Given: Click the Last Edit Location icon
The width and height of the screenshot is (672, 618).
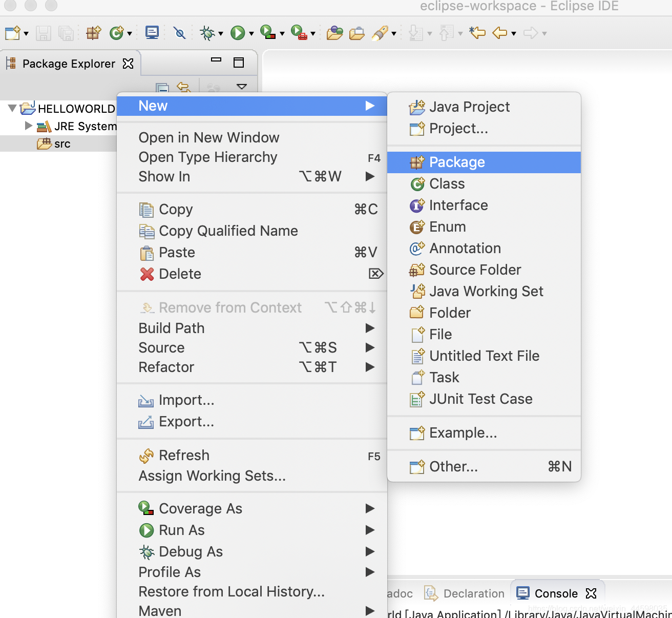Looking at the screenshot, I should (477, 33).
